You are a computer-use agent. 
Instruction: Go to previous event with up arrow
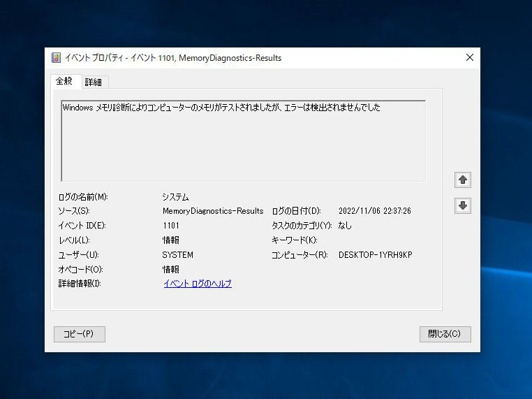pyautogui.click(x=463, y=180)
